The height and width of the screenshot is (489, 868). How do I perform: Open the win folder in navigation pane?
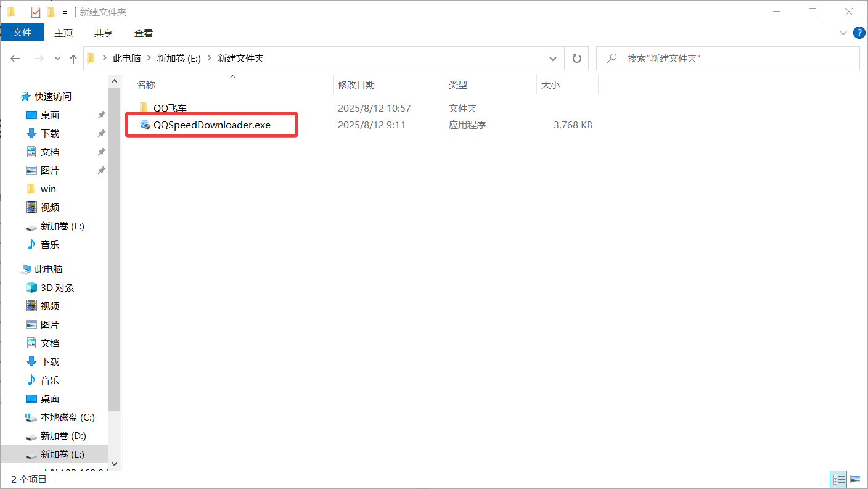coord(48,189)
